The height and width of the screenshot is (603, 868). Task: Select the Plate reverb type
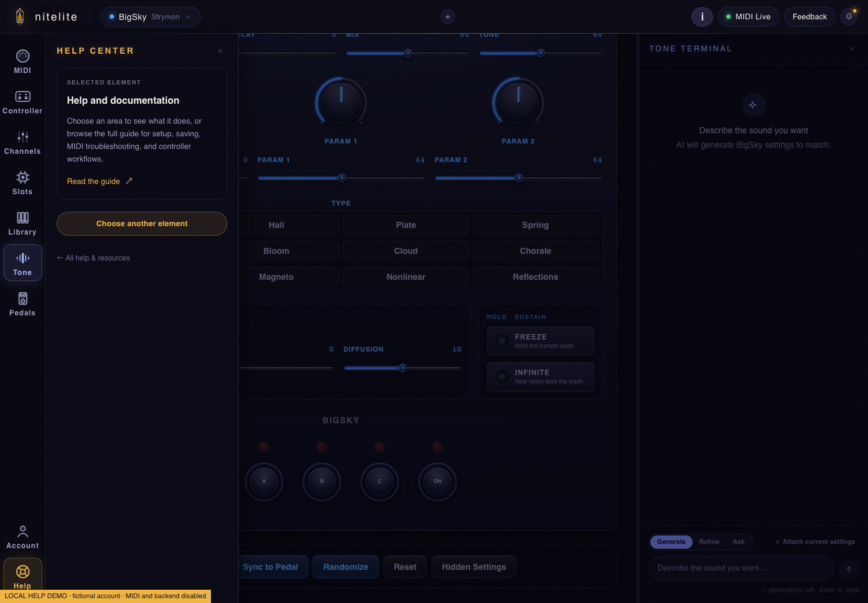coord(406,225)
